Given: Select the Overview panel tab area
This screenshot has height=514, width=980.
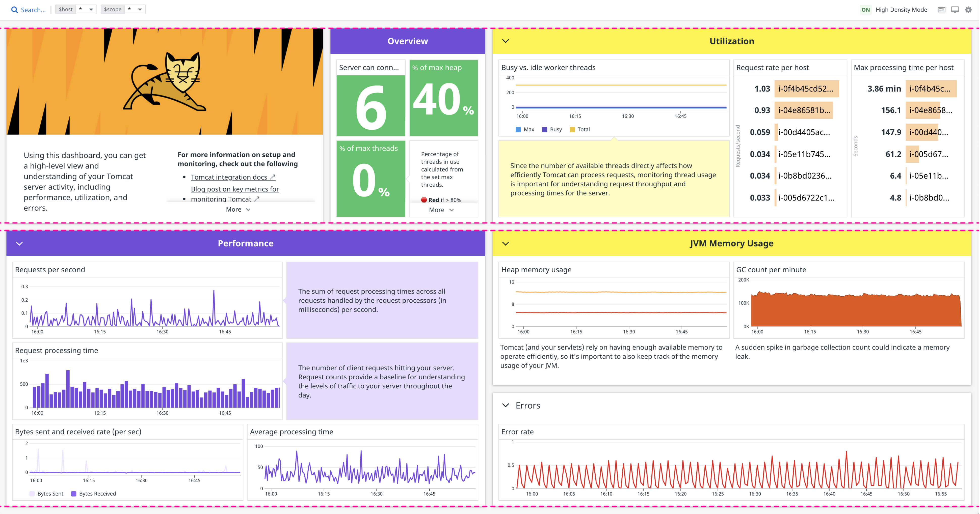Looking at the screenshot, I should (x=408, y=41).
